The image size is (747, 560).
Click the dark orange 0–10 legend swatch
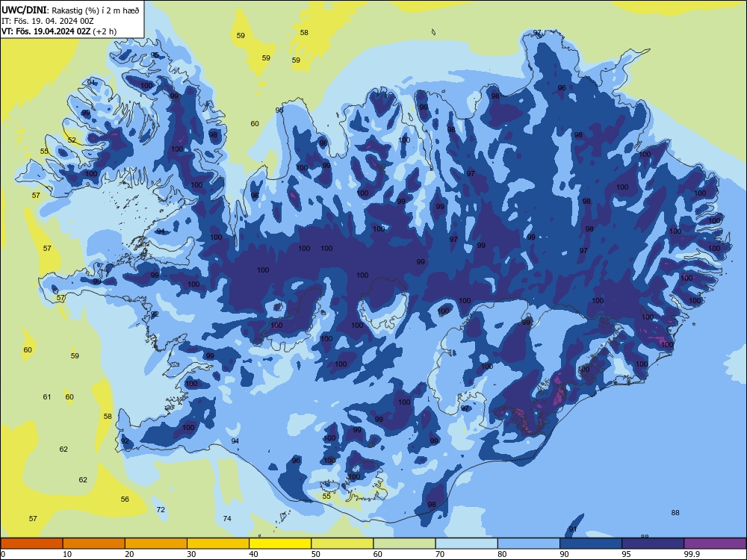(31, 544)
